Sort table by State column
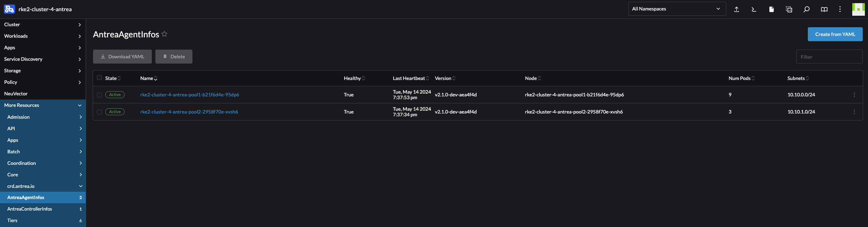The width and height of the screenshot is (868, 227). 113,78
